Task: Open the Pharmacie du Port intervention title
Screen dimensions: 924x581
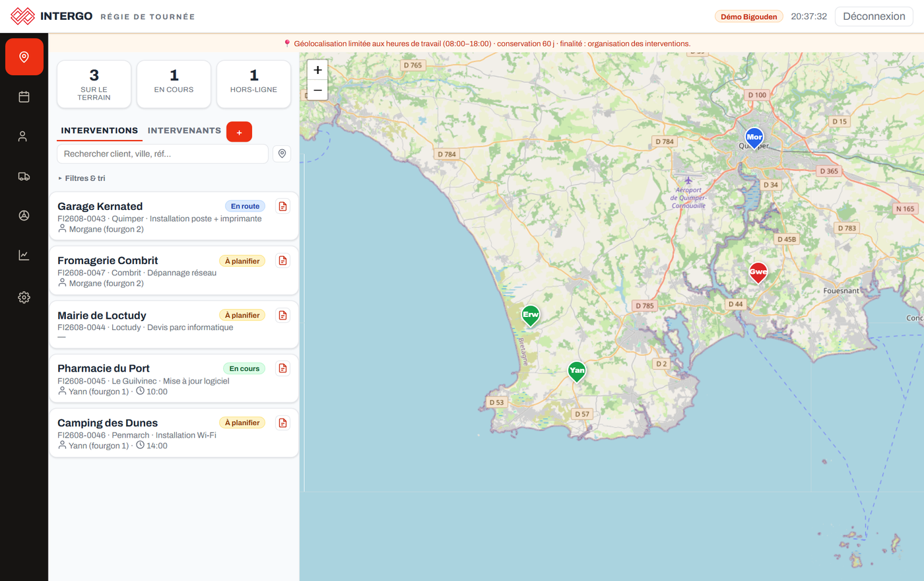Action: click(x=104, y=368)
